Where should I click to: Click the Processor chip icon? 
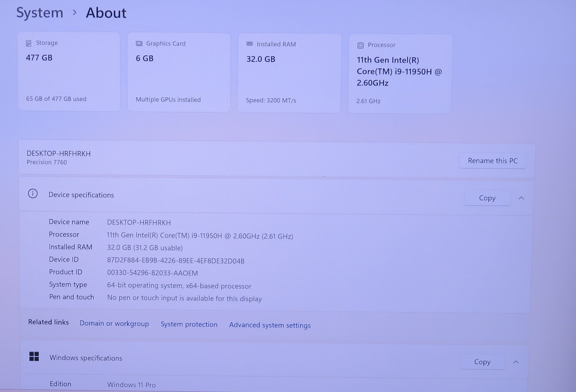[360, 45]
